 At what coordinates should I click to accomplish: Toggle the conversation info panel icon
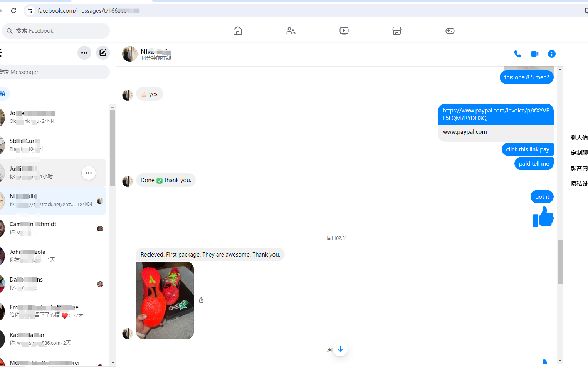(552, 54)
